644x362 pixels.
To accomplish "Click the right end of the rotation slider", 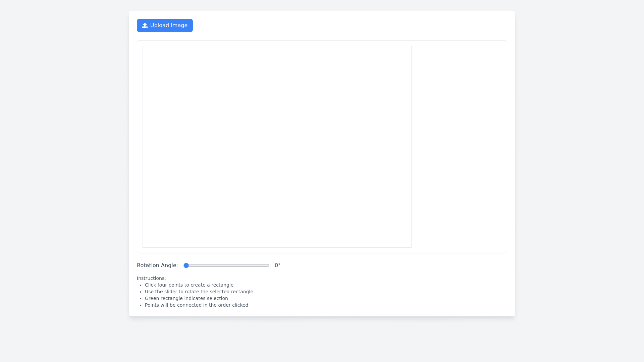I will pos(268,265).
